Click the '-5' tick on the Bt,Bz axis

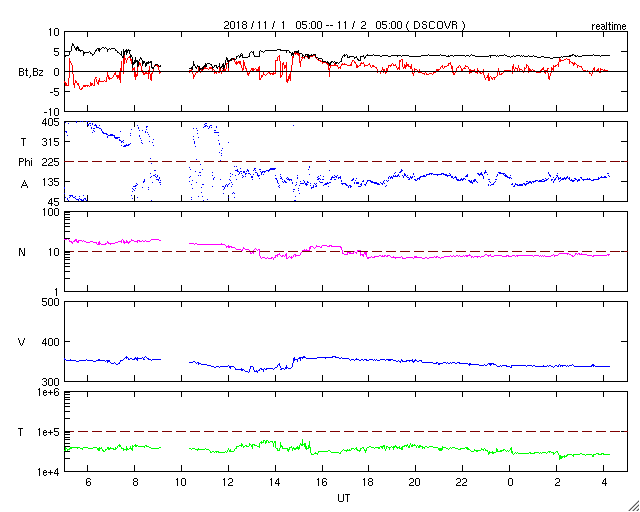coord(55,92)
